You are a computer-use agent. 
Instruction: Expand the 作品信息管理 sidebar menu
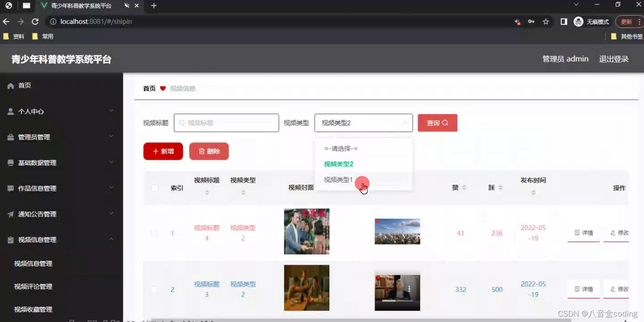click(111, 188)
